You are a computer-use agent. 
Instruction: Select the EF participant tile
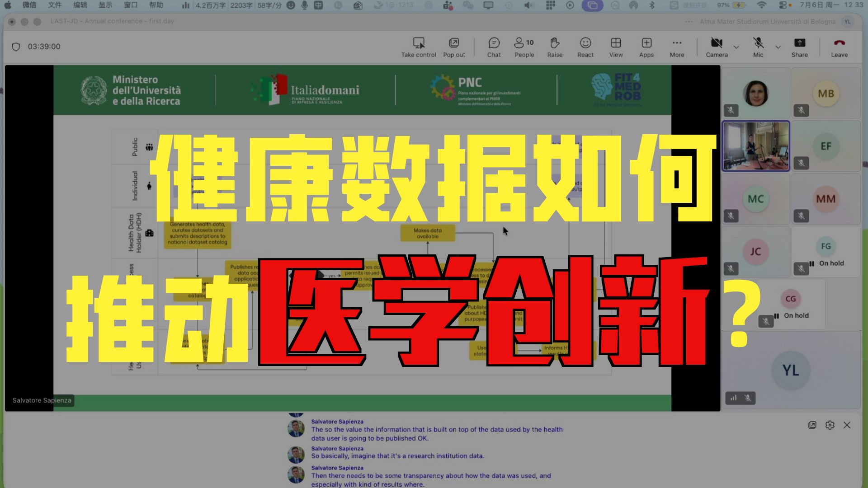tap(826, 146)
